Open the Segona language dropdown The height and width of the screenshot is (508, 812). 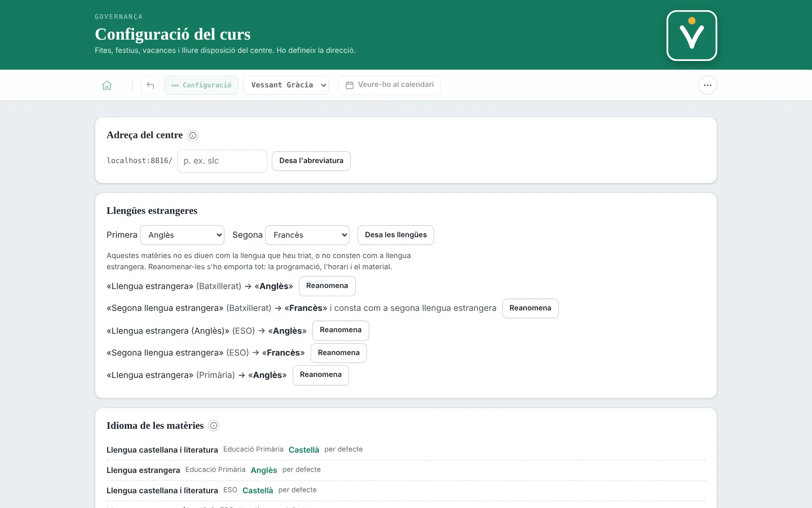[308, 235]
